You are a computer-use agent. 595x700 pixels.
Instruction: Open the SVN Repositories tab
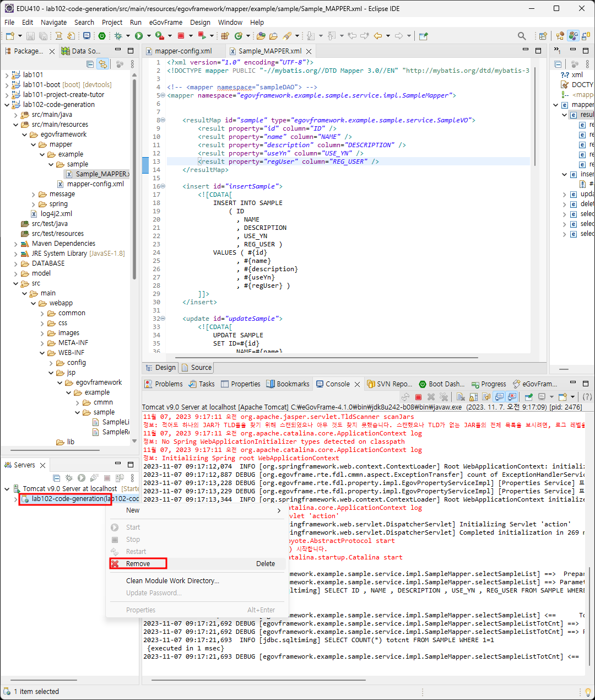[389, 384]
